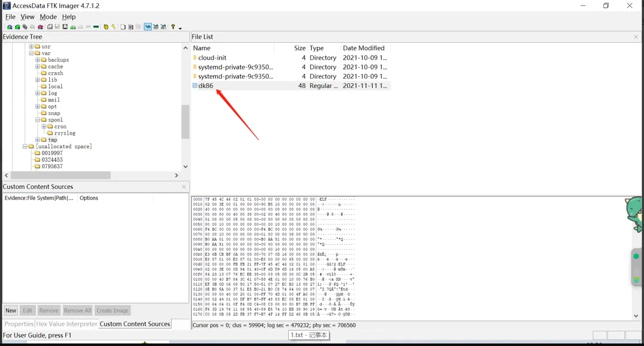Click Detect EFS Encryption key icon
Image resolution: width=644 pixels, height=346 pixels.
pyautogui.click(x=114, y=27)
